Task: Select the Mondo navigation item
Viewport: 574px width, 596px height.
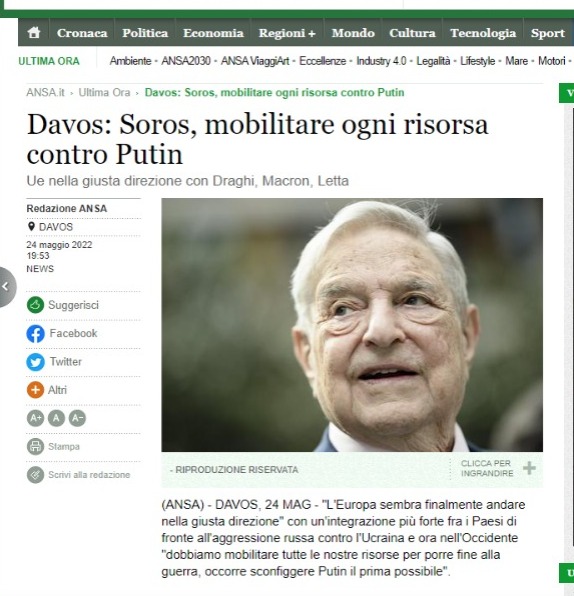Action: [353, 33]
